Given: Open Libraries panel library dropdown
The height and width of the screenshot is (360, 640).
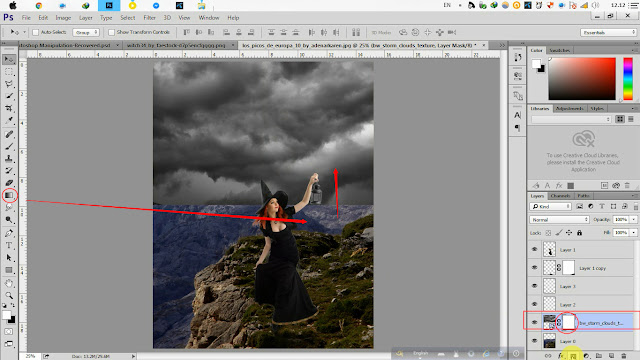Looking at the screenshot, I should coord(571,119).
